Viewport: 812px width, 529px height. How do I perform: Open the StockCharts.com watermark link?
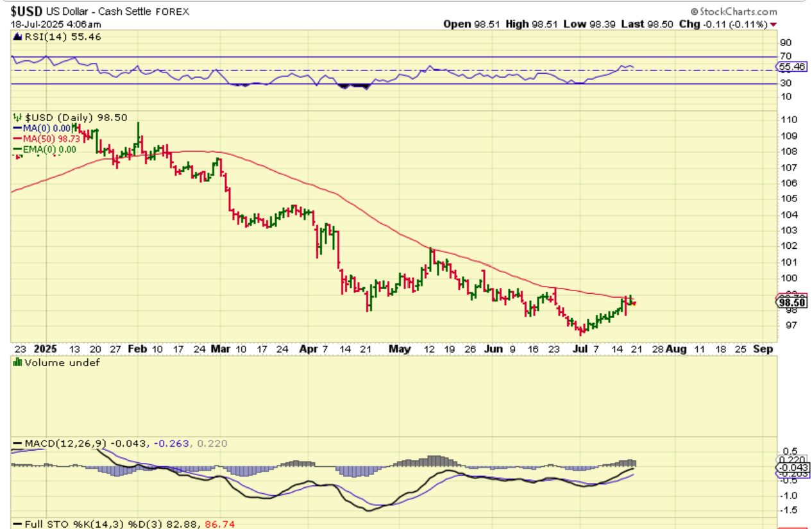(x=738, y=12)
